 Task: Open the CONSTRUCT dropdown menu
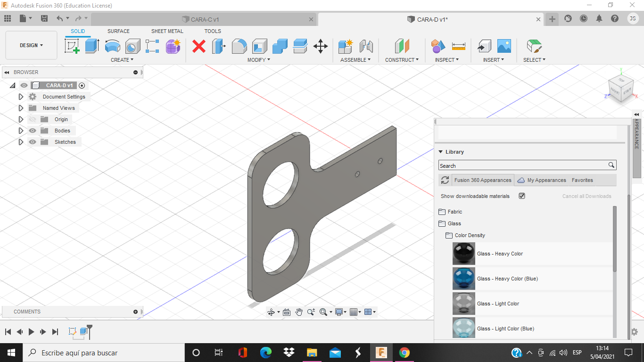[x=402, y=60]
